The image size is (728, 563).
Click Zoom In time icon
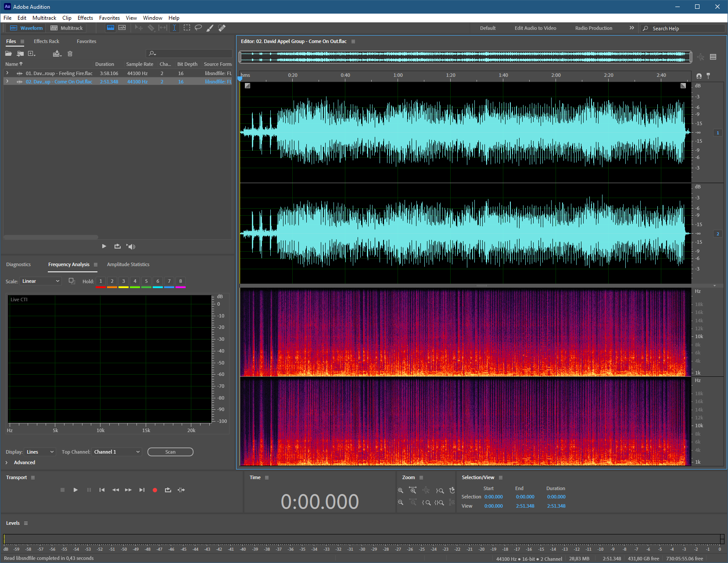[x=412, y=490]
